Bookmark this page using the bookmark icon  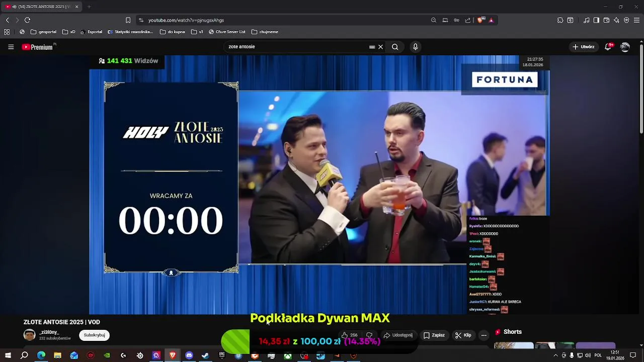[x=128, y=20]
